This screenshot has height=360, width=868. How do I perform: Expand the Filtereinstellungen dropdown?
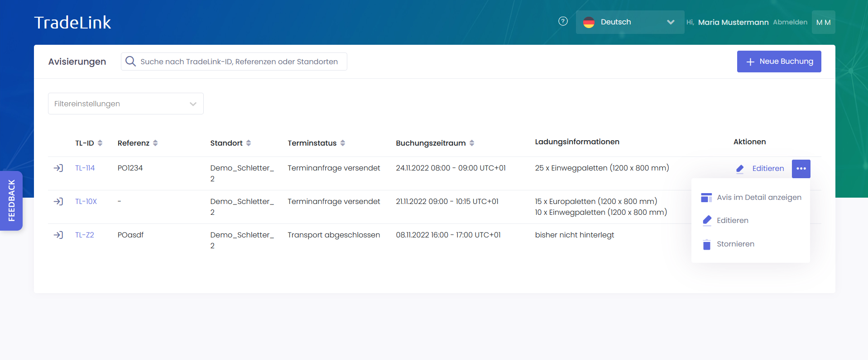click(x=126, y=104)
